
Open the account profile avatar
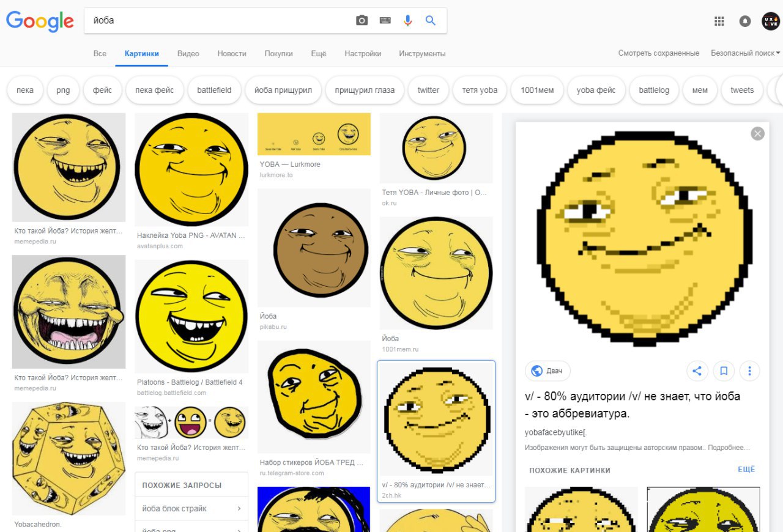click(771, 21)
